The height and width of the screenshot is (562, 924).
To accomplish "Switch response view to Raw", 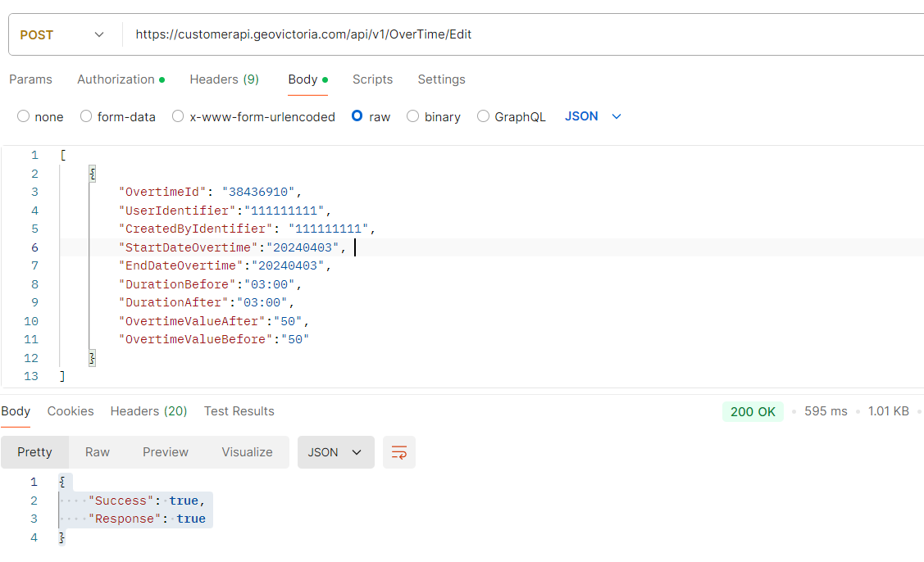I will click(98, 452).
